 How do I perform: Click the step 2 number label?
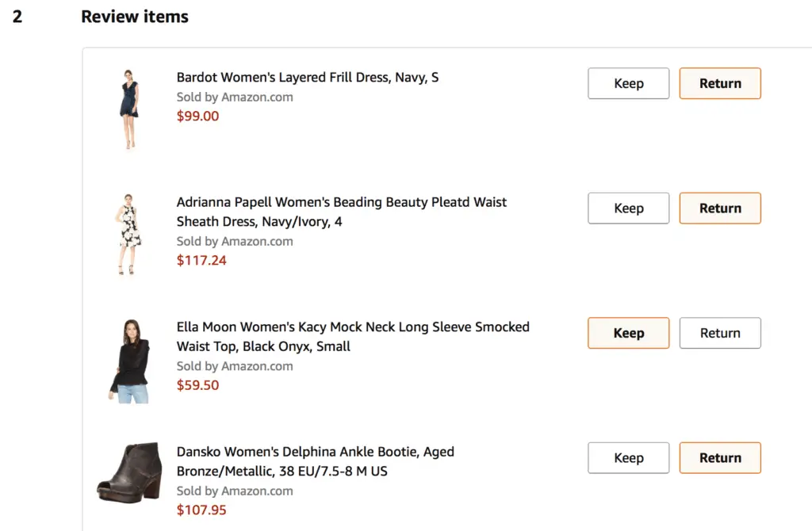tap(18, 16)
